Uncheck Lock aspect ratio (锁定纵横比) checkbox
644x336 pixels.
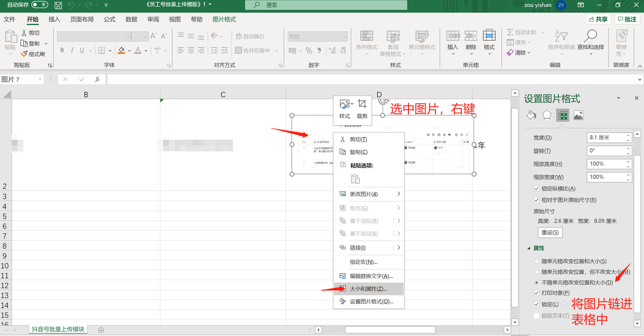point(536,188)
